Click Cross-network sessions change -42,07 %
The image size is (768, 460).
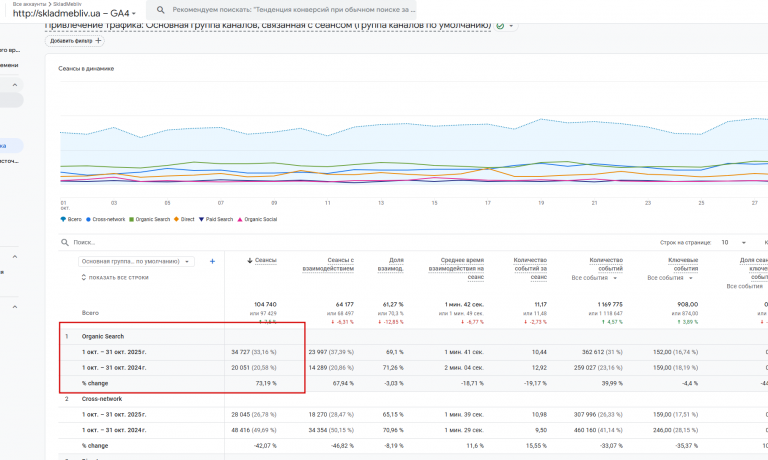(264, 446)
